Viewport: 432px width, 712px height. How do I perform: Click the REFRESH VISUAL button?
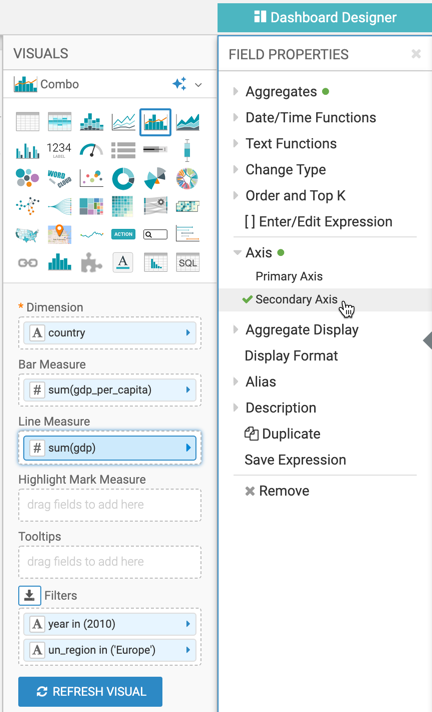(x=90, y=692)
